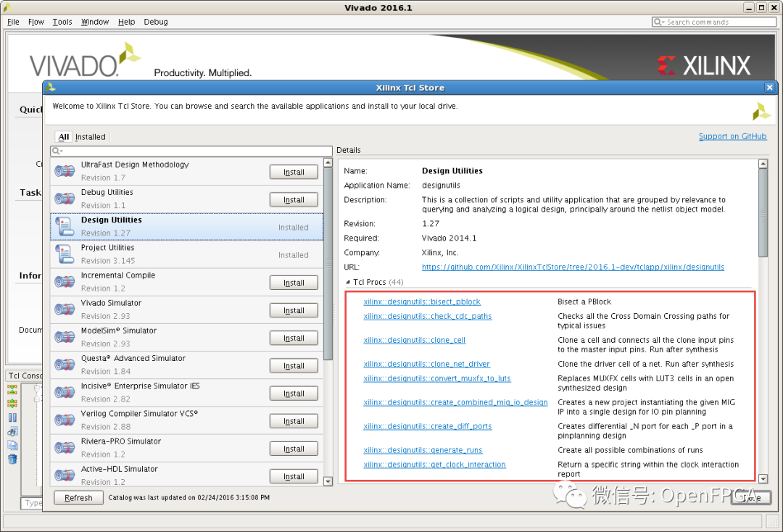Open the create_diff_ports proc link

tap(428, 426)
